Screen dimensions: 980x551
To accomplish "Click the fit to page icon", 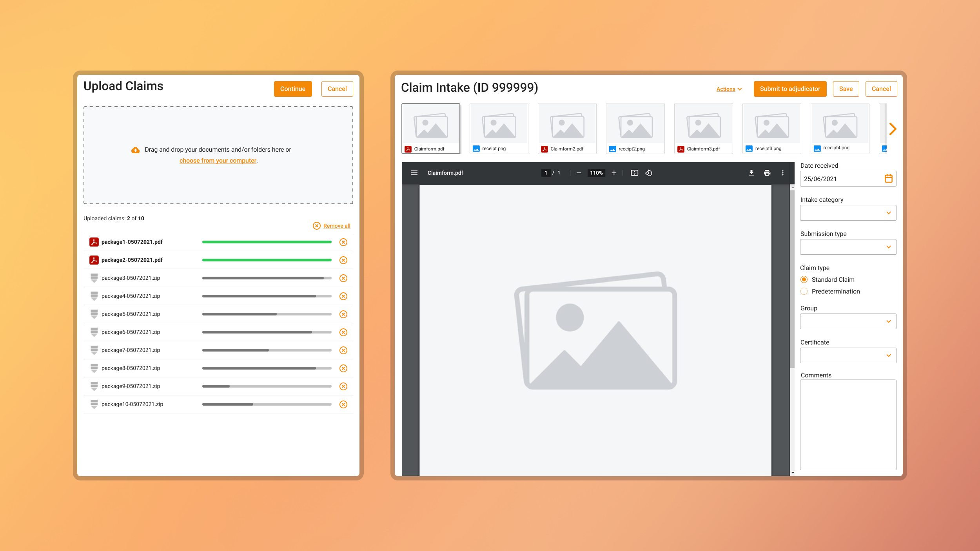I will click(634, 173).
